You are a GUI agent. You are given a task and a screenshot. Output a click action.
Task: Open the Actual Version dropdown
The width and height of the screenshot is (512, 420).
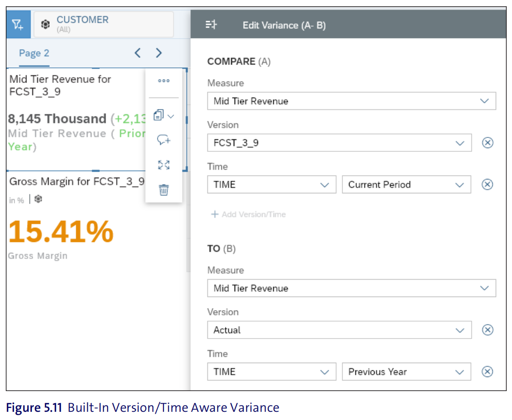[339, 330]
